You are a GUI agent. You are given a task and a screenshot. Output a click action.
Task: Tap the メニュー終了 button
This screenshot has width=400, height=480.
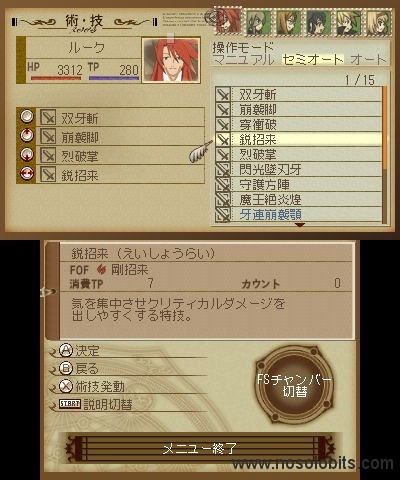click(200, 449)
